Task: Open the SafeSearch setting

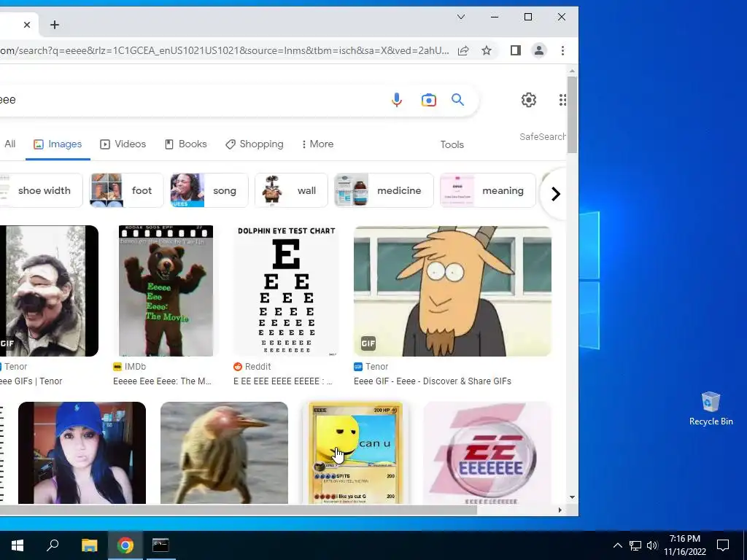Action: pos(543,136)
